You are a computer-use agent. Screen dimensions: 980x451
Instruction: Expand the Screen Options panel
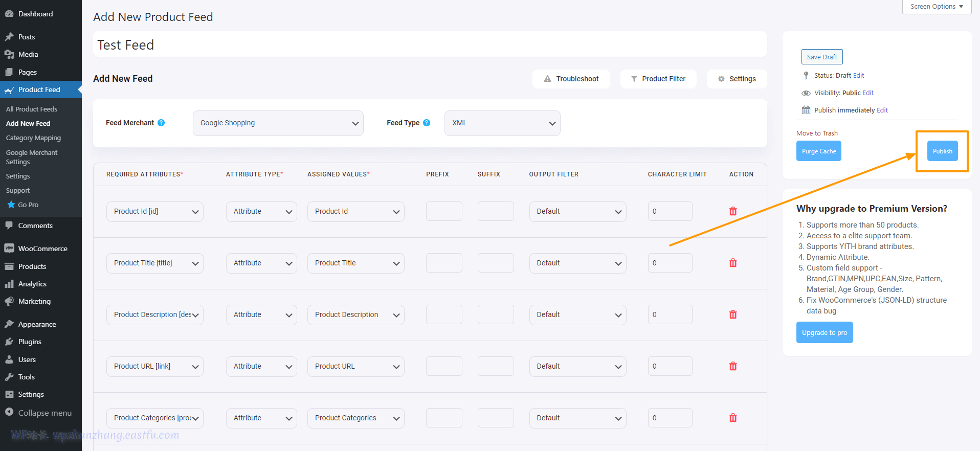(x=936, y=7)
